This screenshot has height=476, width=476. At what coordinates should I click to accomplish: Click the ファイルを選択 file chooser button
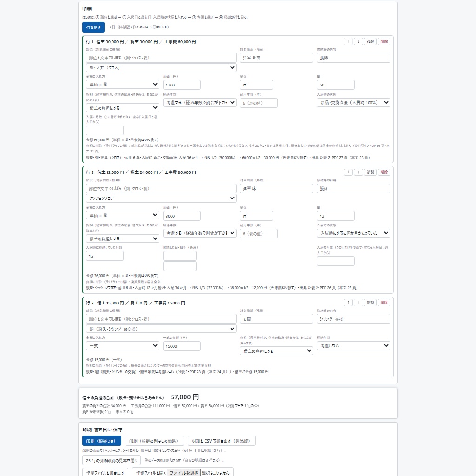pos(184,473)
